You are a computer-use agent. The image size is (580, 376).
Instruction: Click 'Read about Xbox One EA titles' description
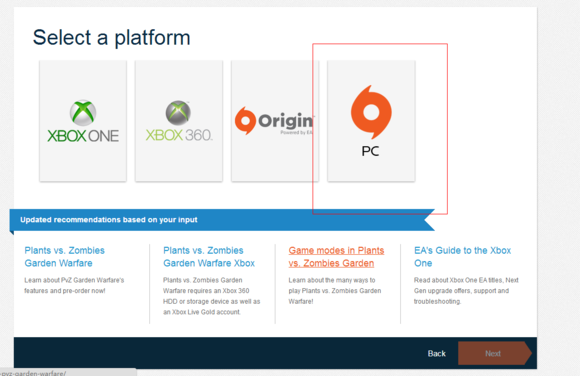pos(466,291)
